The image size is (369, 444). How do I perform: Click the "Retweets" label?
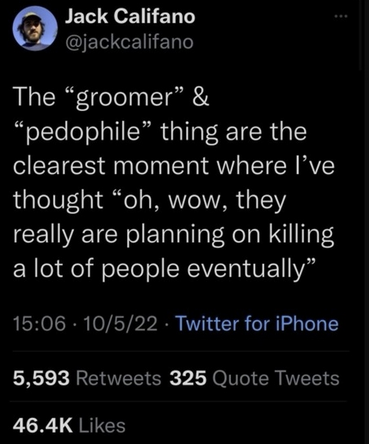click(x=119, y=379)
